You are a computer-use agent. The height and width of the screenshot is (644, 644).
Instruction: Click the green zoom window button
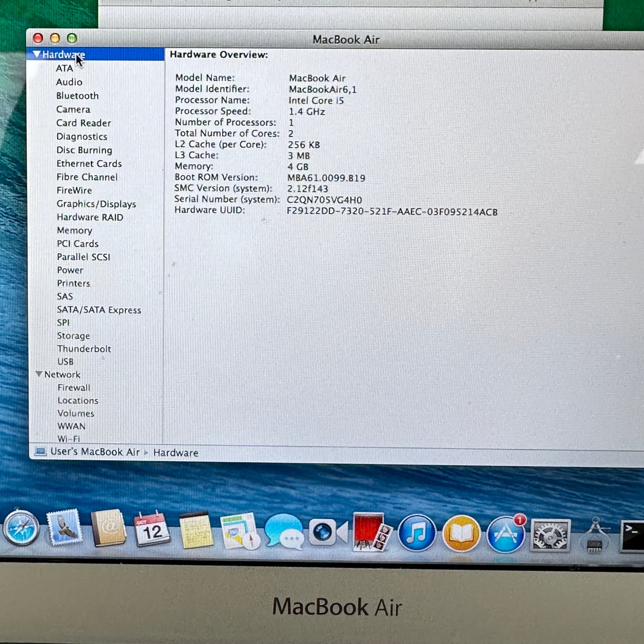[x=72, y=38]
